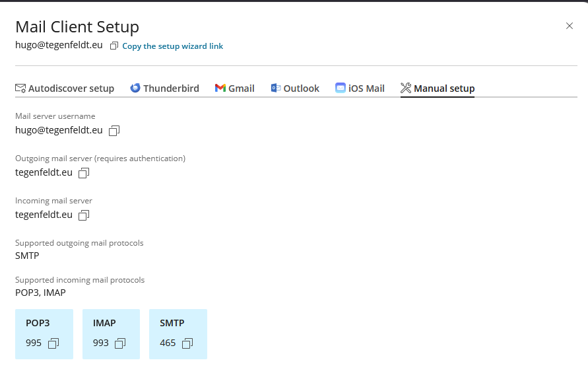Select the Gmail setup tab
Image resolution: width=588 pixels, height=387 pixels.
pyautogui.click(x=242, y=88)
